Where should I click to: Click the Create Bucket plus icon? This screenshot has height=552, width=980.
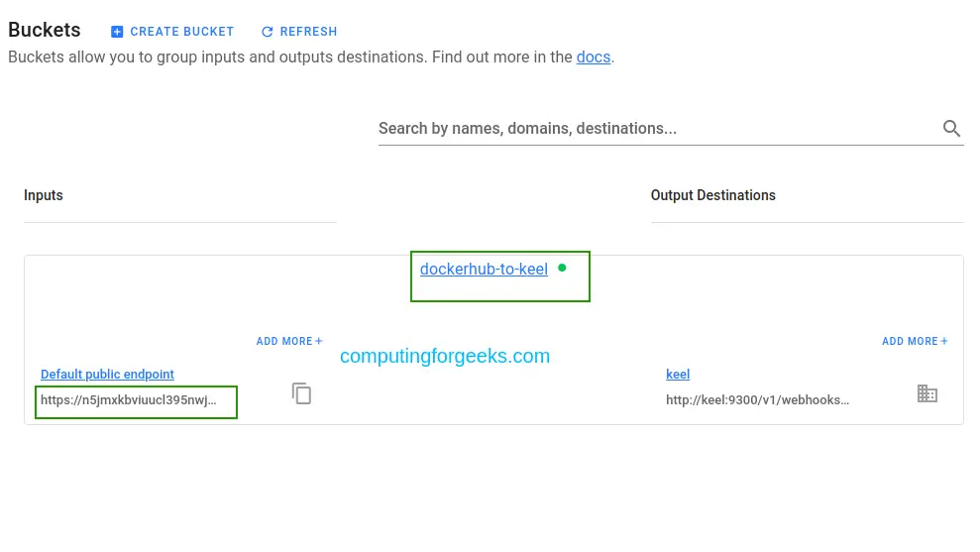click(117, 32)
